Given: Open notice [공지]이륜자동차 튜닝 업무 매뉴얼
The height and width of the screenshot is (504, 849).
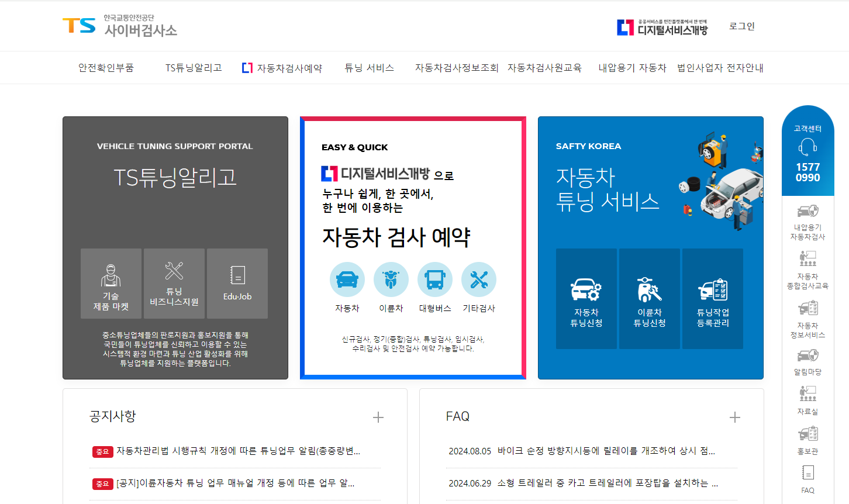Looking at the screenshot, I should click(235, 483).
